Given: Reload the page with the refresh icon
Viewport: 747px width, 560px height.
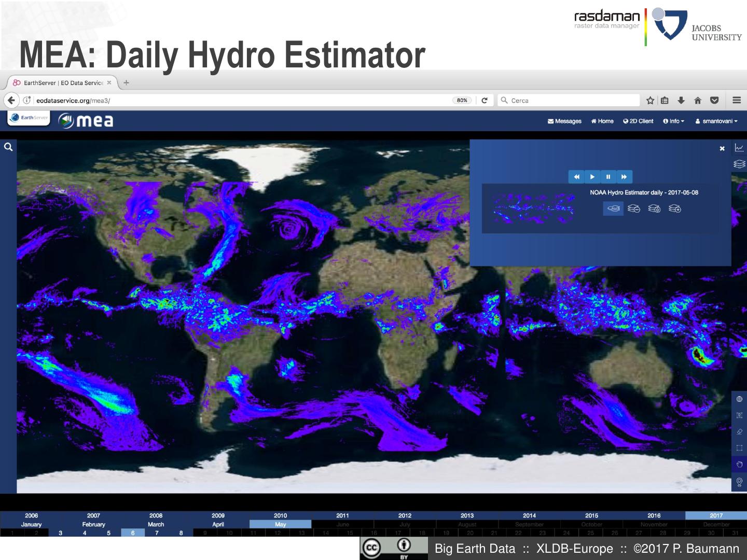Looking at the screenshot, I should (485, 101).
